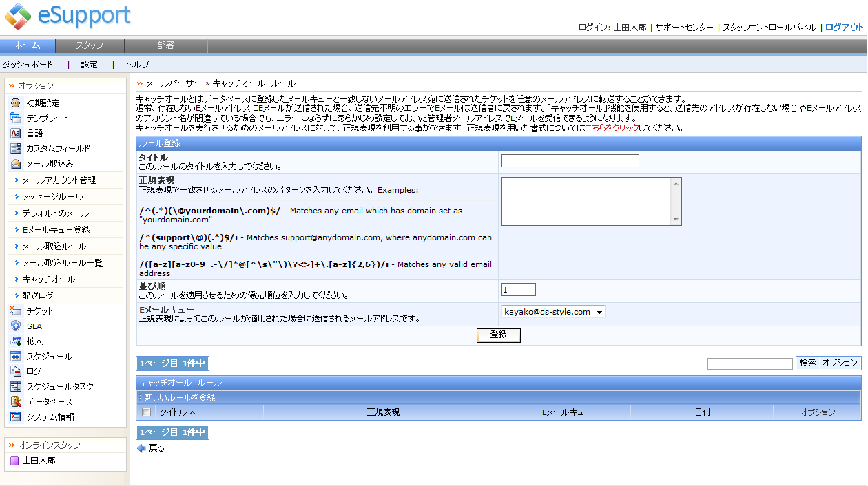This screenshot has width=868, height=486.
Task: Open システム情報 icon
Action: coord(16,416)
